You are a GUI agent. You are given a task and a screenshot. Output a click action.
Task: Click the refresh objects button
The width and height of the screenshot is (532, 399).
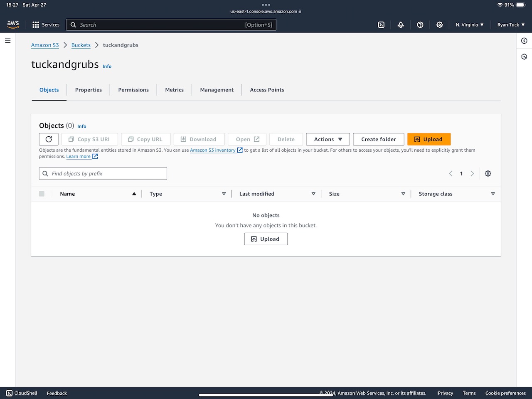pyautogui.click(x=49, y=139)
